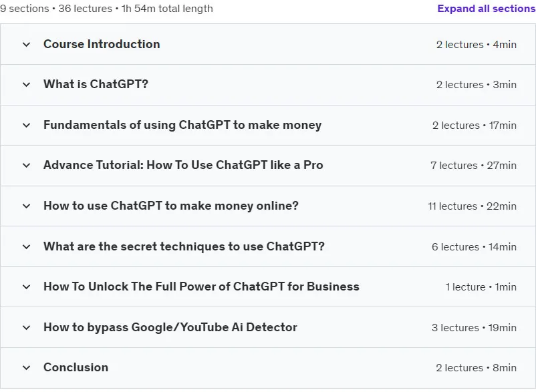536x392 pixels.
Task: Open How to bypass Google/YouTube Ai Detector
Action: 170,327
